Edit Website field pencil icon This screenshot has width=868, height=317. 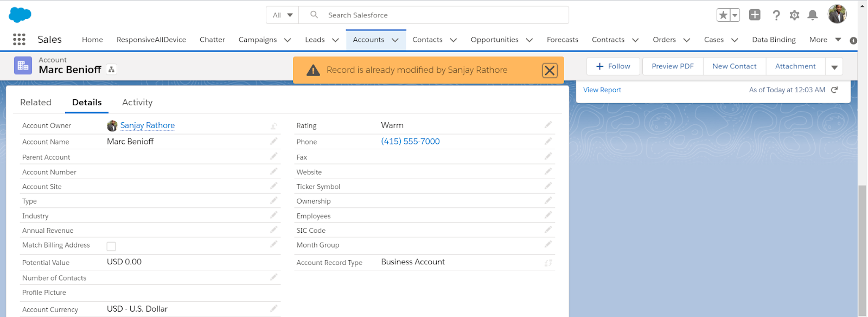[x=548, y=171]
